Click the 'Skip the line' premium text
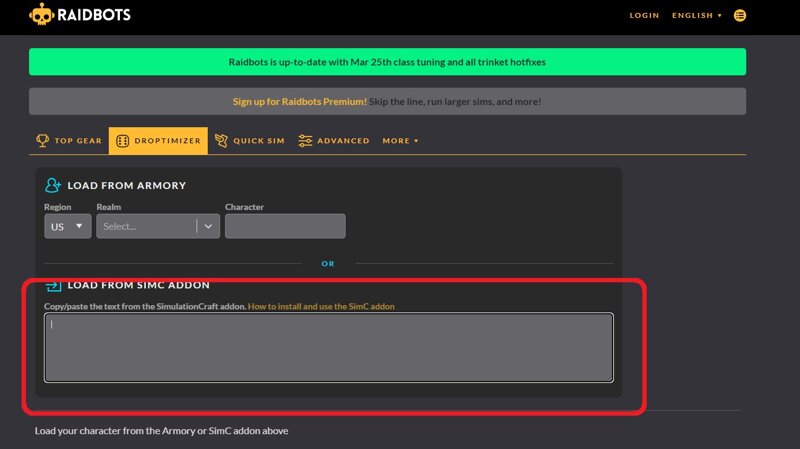Image resolution: width=800 pixels, height=449 pixels. coord(455,102)
